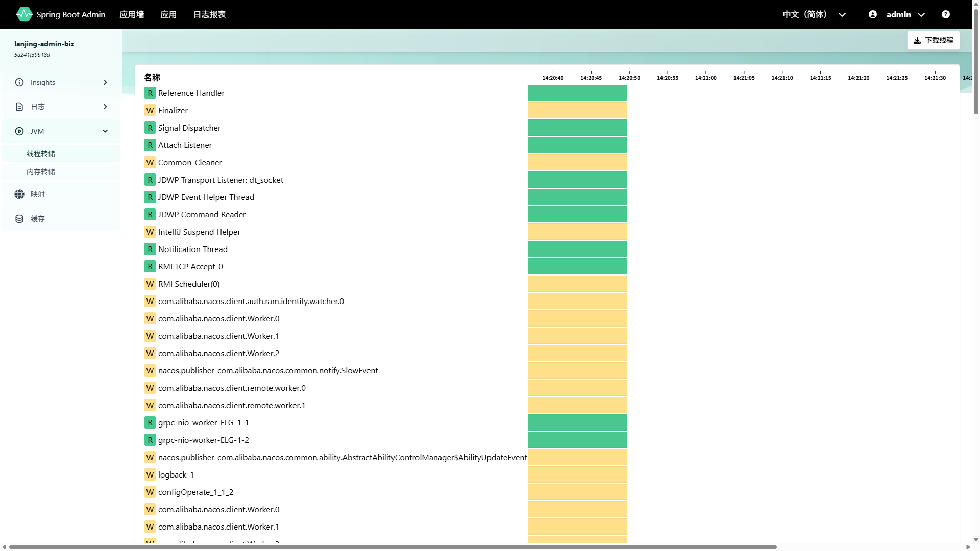Click the yellow timeline bar for logback-1
The width and height of the screenshot is (980, 551).
[x=577, y=474]
